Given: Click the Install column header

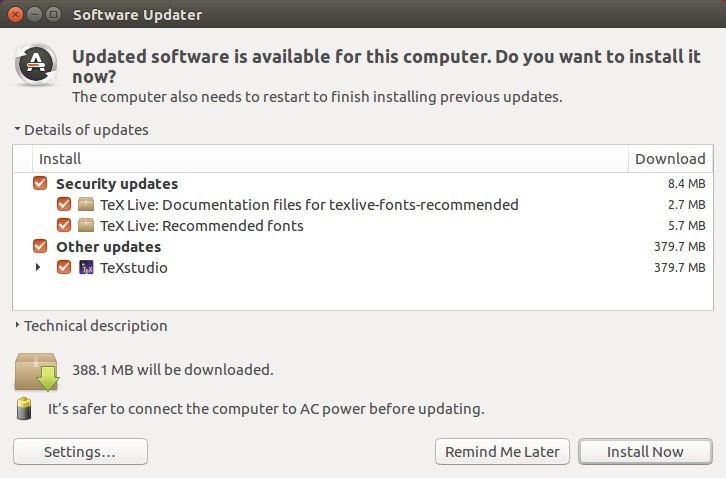Looking at the screenshot, I should (x=330, y=159).
